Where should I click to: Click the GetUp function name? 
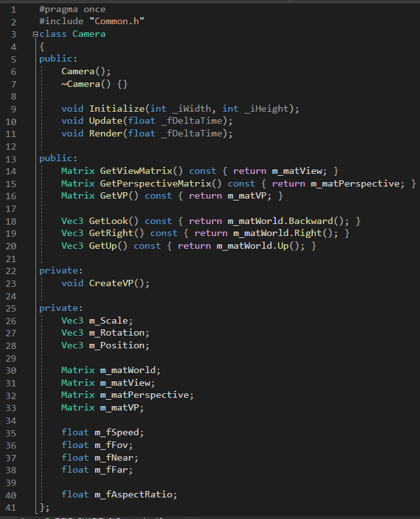click(x=103, y=246)
